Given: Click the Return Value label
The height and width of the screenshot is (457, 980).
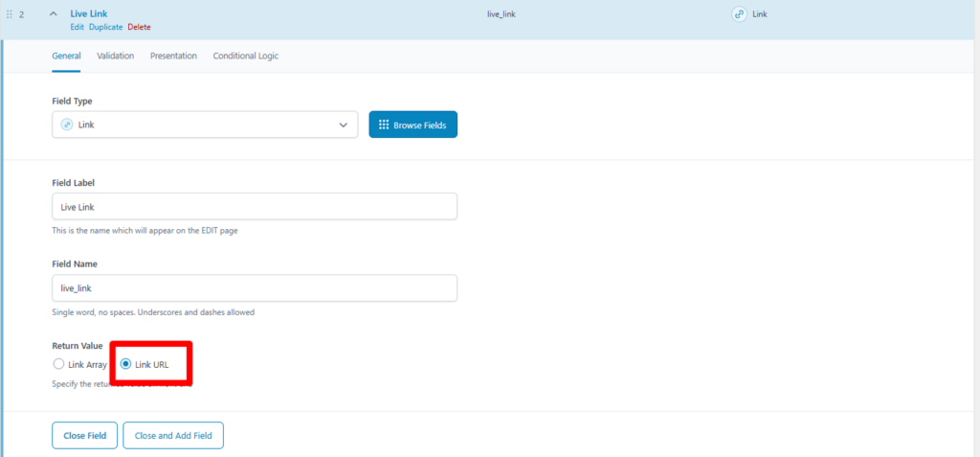Looking at the screenshot, I should pos(77,346).
